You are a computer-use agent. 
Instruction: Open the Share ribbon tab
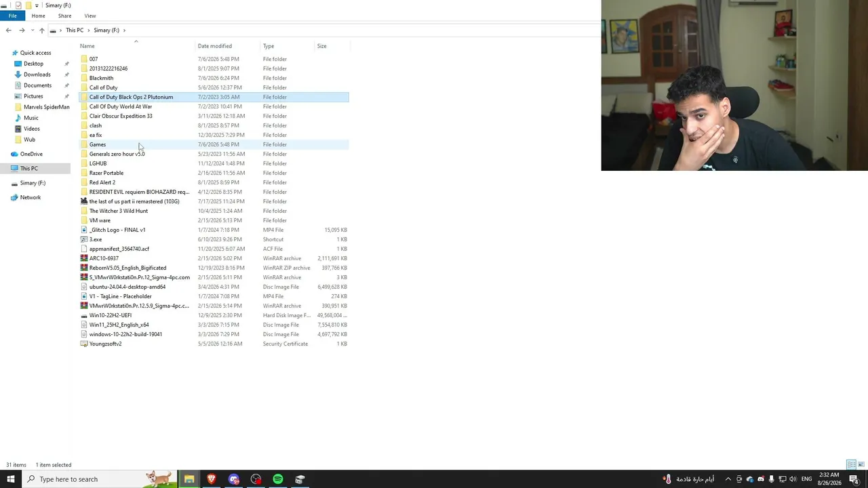click(x=64, y=16)
